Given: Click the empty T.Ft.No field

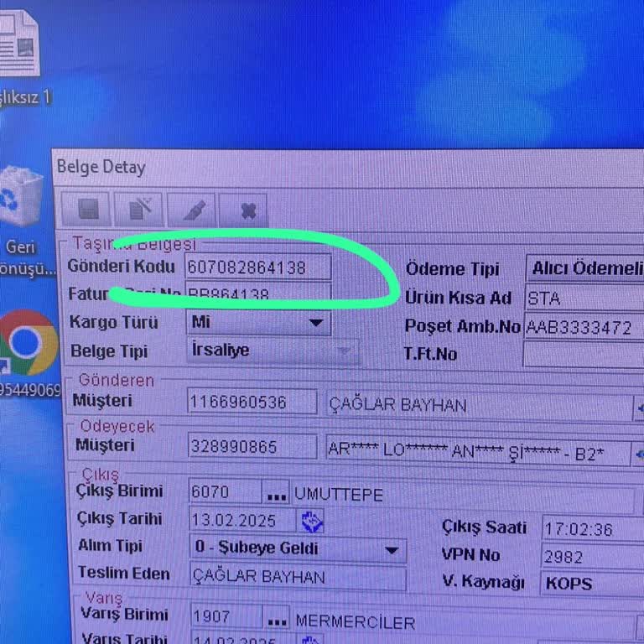Looking at the screenshot, I should (x=584, y=354).
